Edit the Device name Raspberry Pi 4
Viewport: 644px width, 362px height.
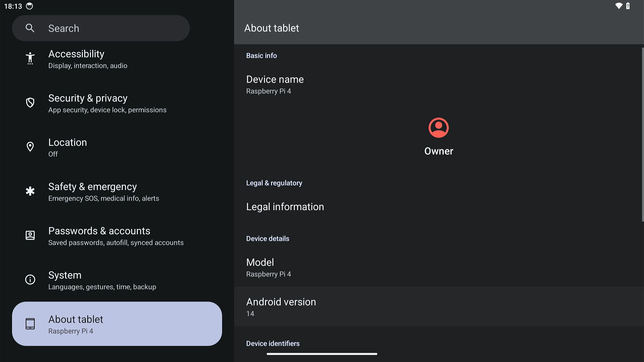click(438, 84)
